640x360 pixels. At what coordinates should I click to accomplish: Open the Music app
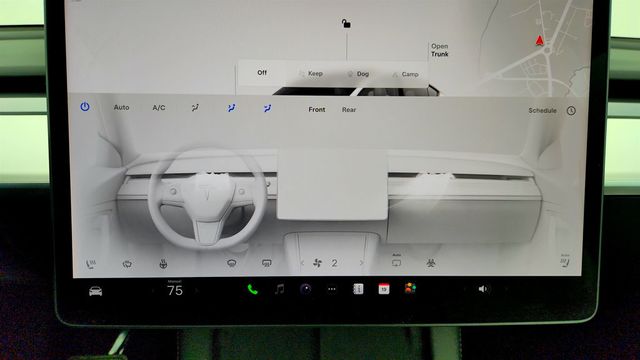(x=279, y=289)
